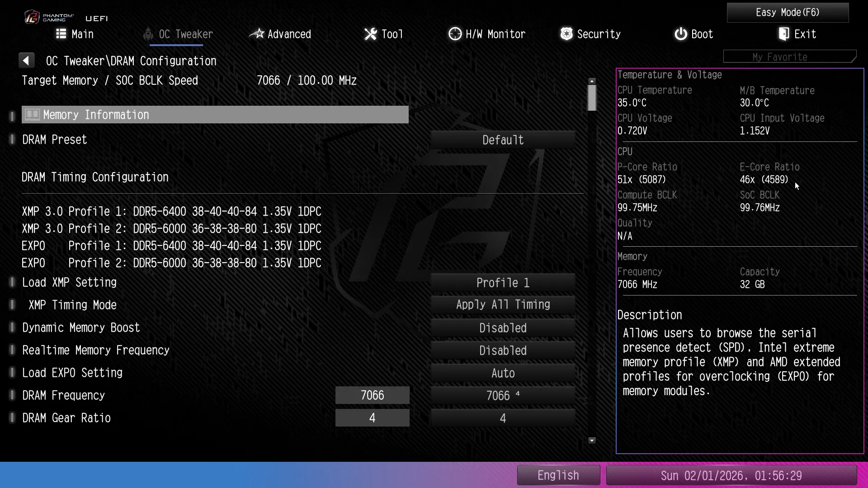This screenshot has height=488, width=868.
Task: Open the Load XMP Setting Profile 1 dropdown
Action: point(503,283)
